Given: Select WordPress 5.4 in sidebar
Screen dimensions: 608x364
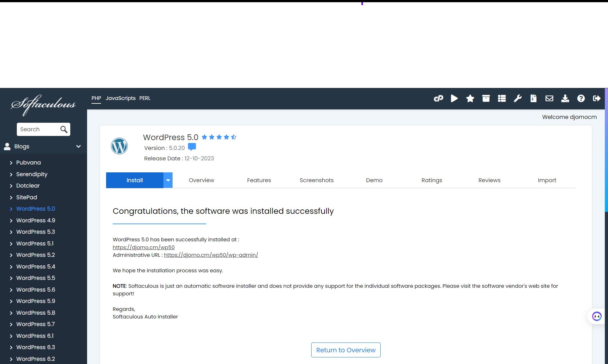Looking at the screenshot, I should 35,267.
